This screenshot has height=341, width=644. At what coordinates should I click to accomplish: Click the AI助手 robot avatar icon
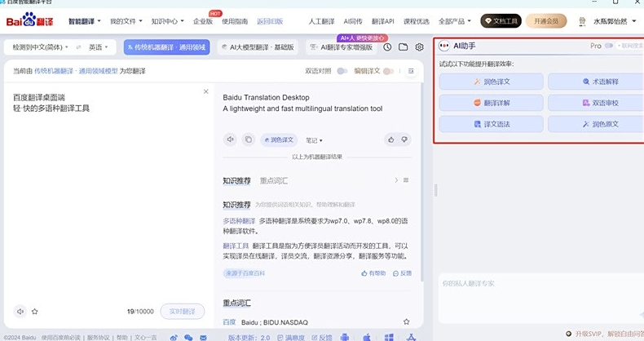point(444,46)
